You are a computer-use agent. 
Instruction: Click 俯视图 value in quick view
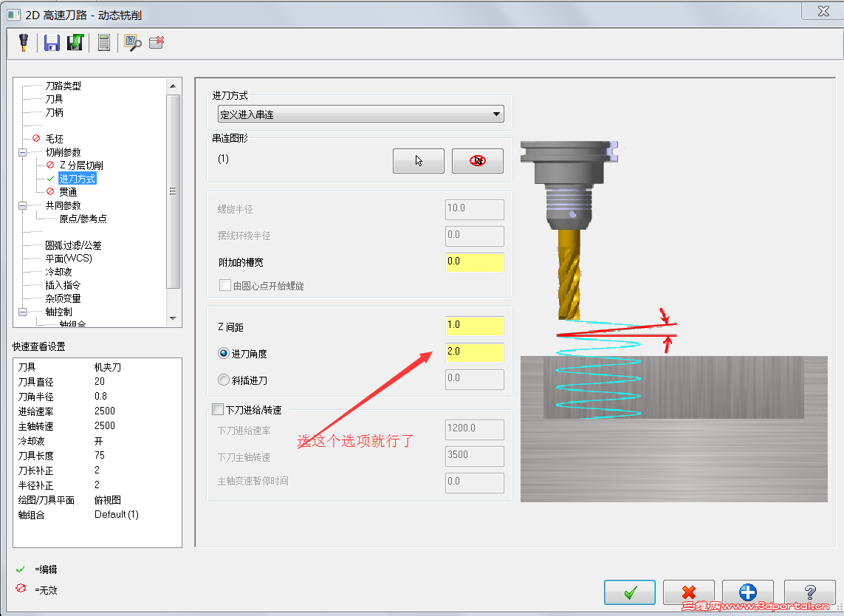(x=108, y=500)
